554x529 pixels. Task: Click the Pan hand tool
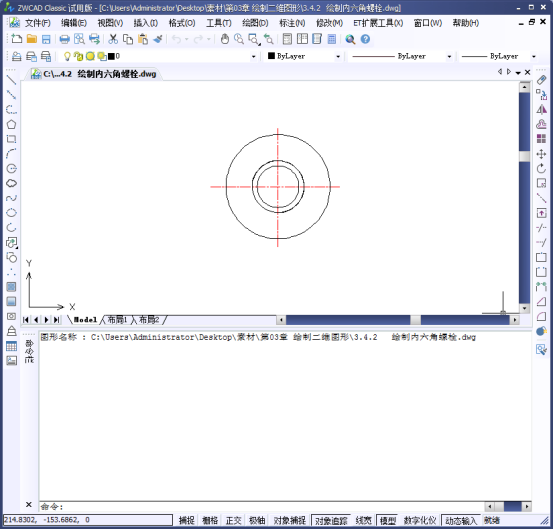[224, 39]
